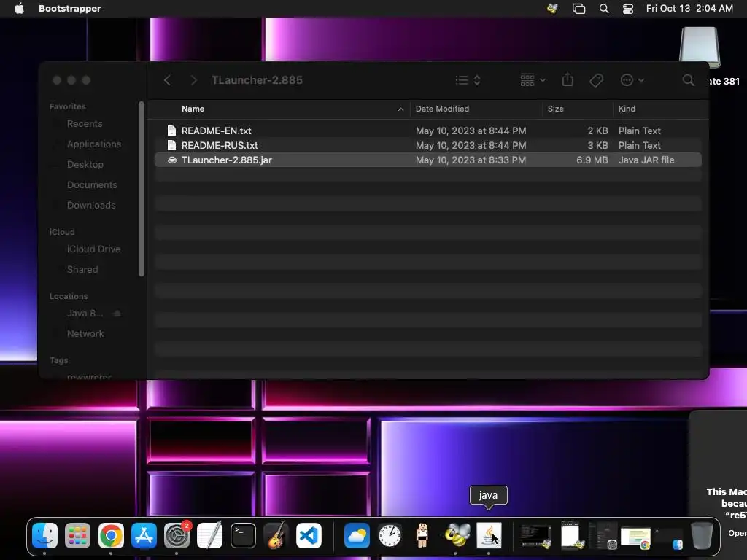
Task: Open Spotlight search in the menu bar
Action: coord(603,9)
